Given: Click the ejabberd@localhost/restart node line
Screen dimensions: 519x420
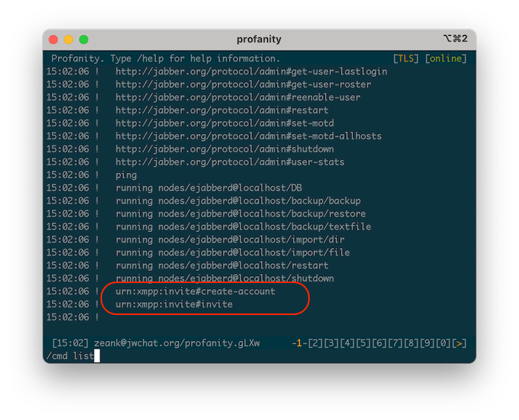Looking at the screenshot, I should 221,266.
